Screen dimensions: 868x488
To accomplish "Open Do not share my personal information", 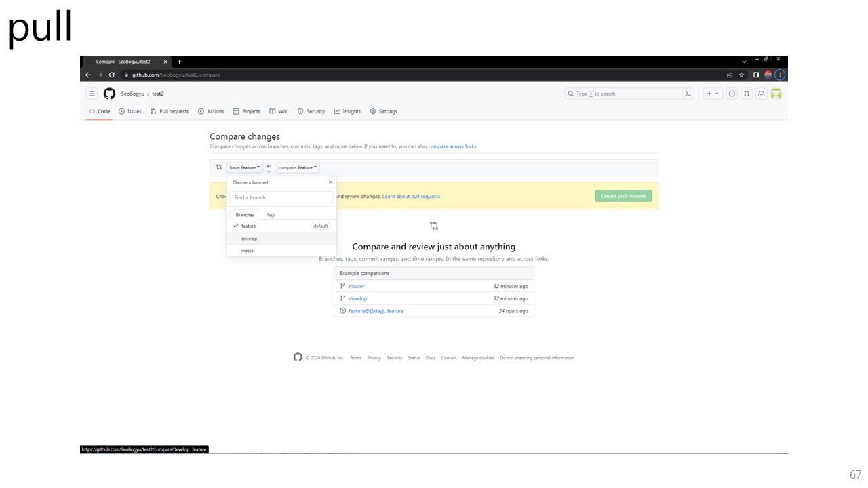I will click(537, 358).
